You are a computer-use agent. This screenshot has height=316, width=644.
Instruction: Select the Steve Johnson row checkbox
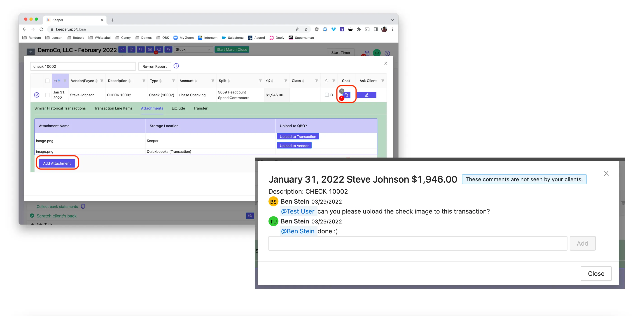click(47, 95)
